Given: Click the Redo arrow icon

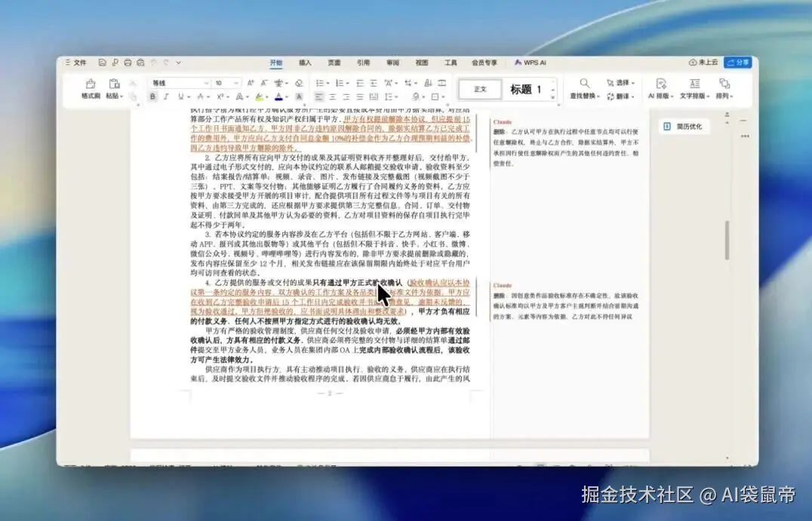Looking at the screenshot, I should [x=166, y=63].
